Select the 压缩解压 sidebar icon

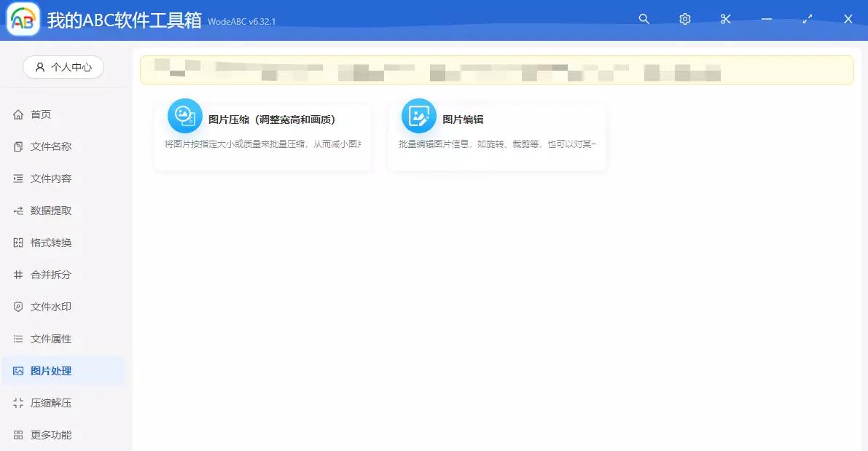click(x=17, y=403)
